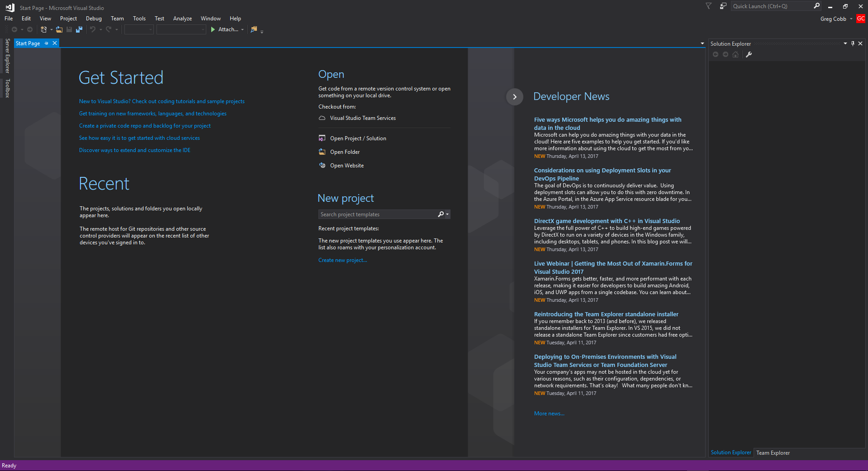The image size is (868, 471).
Task: Open the toolbar options overflow arrow
Action: click(262, 31)
